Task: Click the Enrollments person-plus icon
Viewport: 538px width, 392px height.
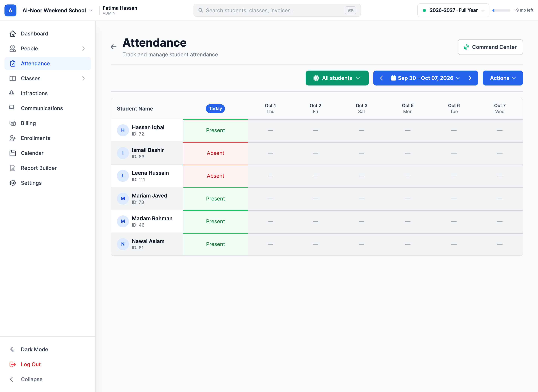Action: [x=13, y=138]
